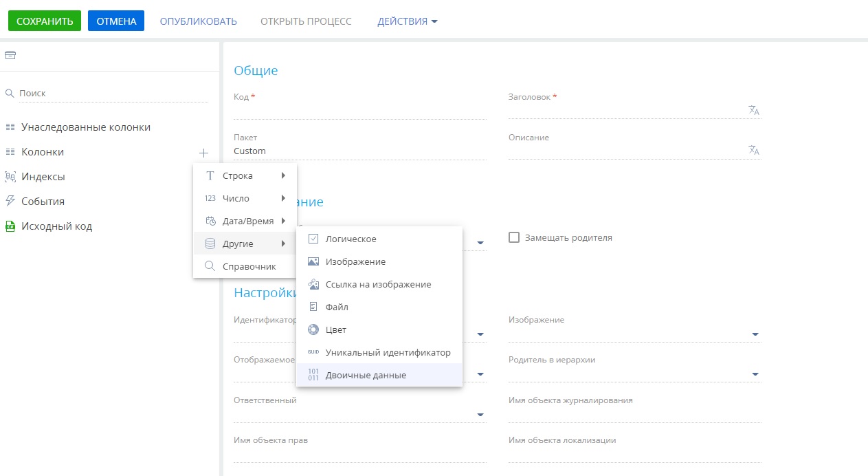Choose Справочник from column menu

point(249,266)
